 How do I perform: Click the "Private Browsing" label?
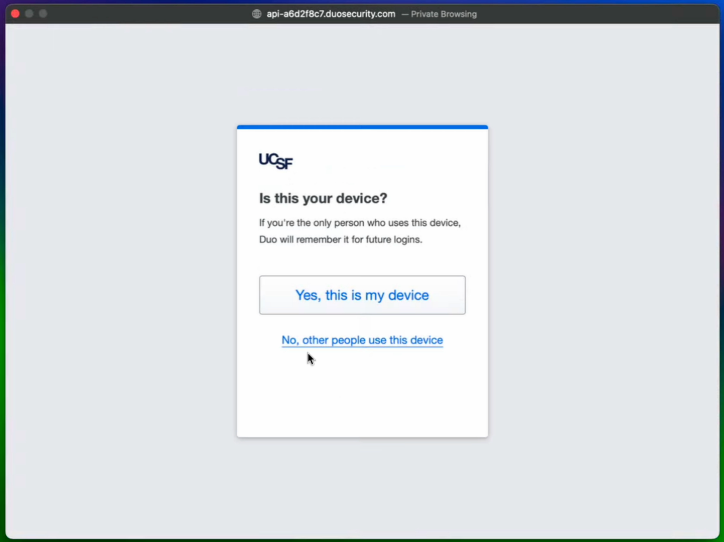444,14
